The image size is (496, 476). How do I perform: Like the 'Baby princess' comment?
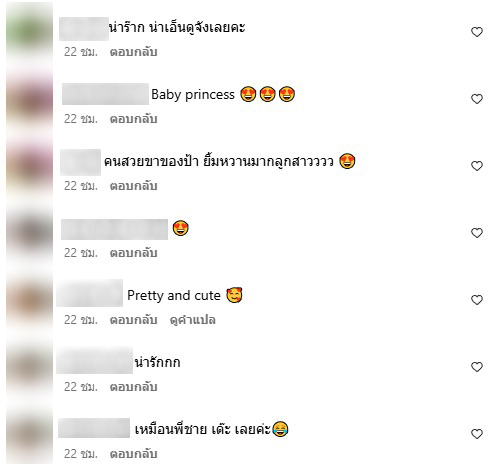(x=477, y=99)
